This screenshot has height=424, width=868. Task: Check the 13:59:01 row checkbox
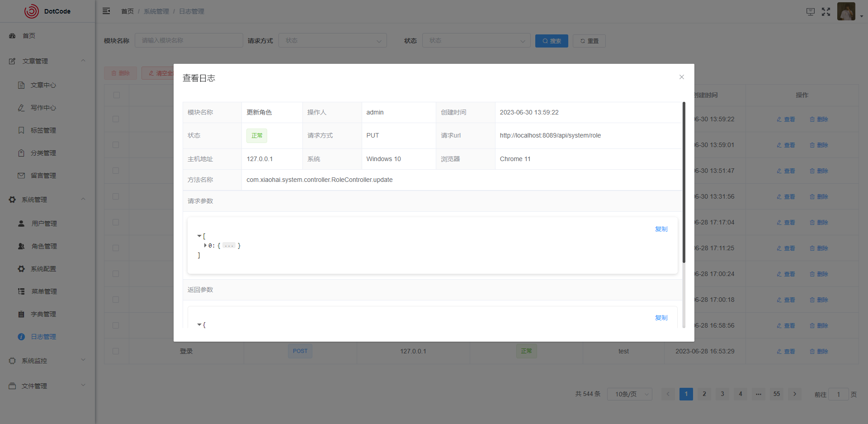116,145
